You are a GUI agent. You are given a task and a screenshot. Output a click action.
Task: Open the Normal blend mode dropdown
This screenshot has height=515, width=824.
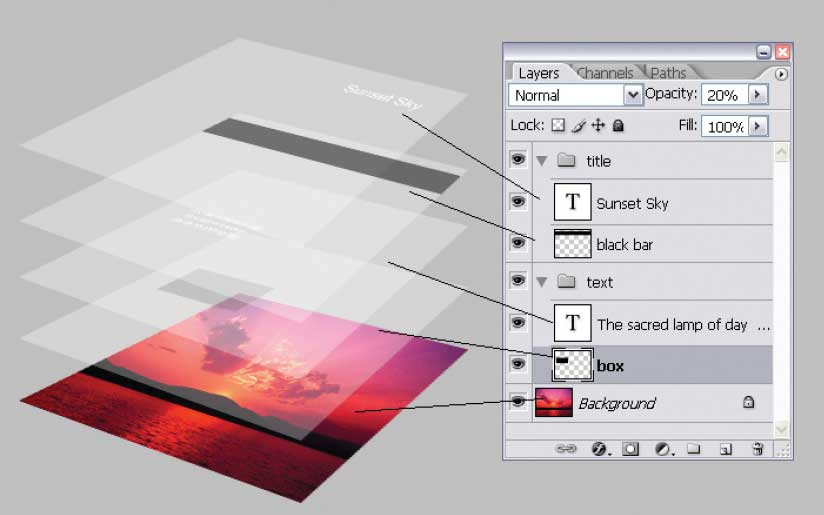point(632,95)
